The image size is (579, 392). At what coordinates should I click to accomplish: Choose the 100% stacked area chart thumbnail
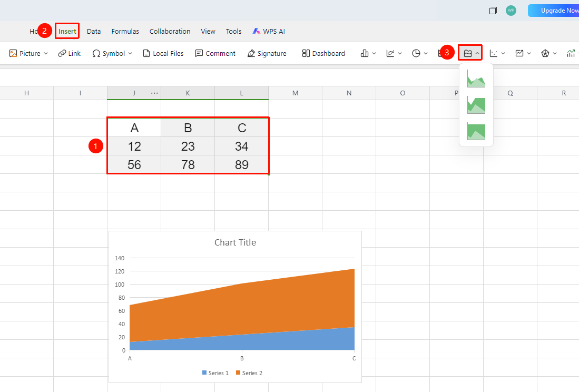476,132
